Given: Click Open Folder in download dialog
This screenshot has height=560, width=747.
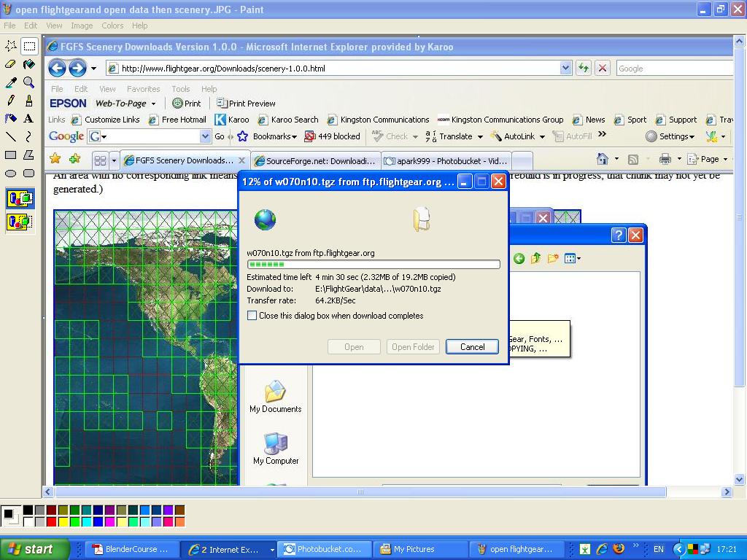Looking at the screenshot, I should pyautogui.click(x=413, y=346).
